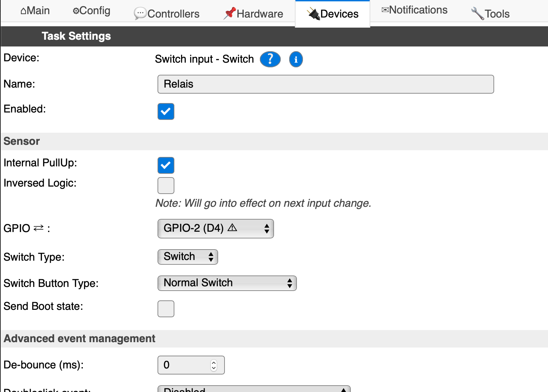This screenshot has width=548, height=392.
Task: Open the Main tab
Action: coord(35,10)
